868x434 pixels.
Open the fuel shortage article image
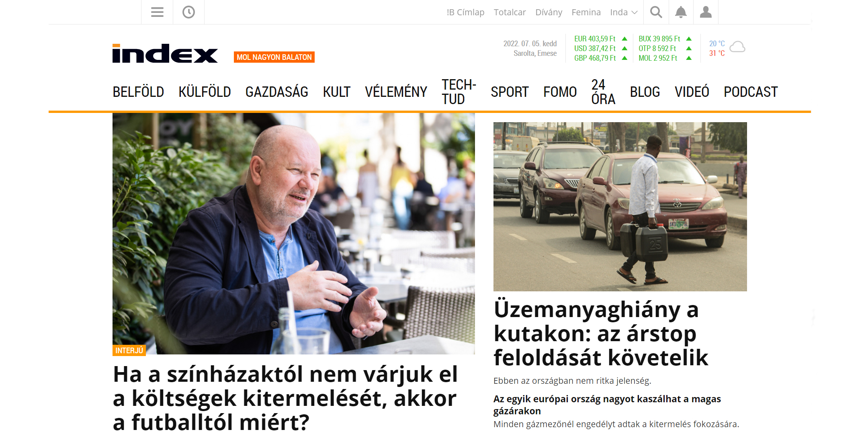(x=620, y=207)
